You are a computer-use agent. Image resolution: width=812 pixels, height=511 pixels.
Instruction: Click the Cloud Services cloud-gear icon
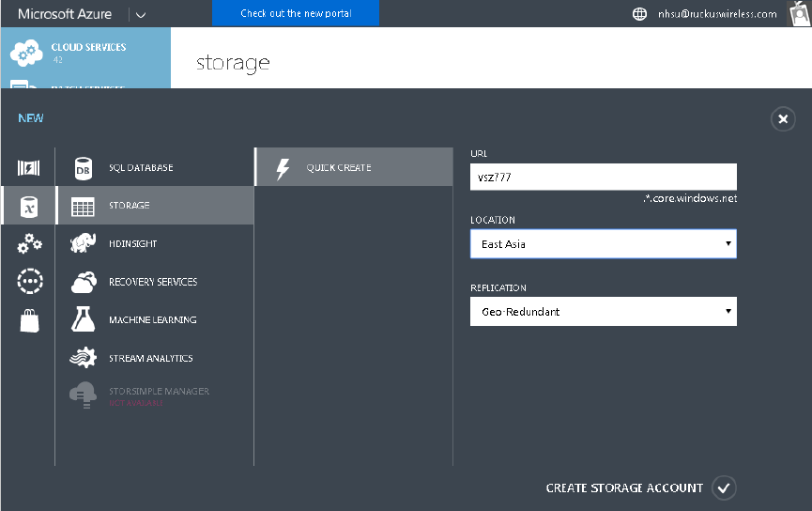[26, 53]
